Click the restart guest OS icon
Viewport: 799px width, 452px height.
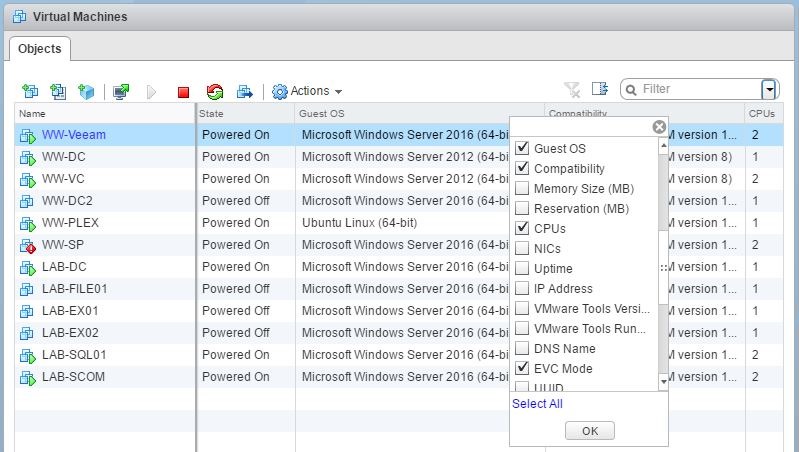[x=214, y=91]
